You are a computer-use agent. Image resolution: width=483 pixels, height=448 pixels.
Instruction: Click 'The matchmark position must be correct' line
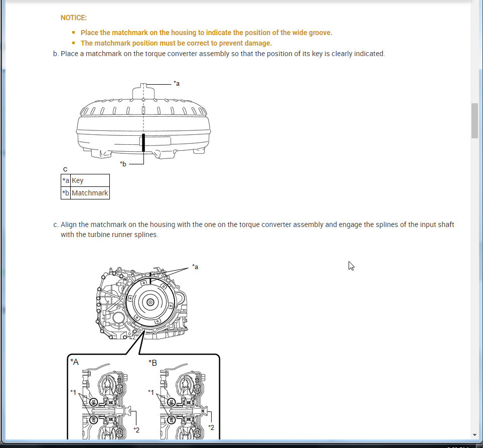tap(176, 43)
